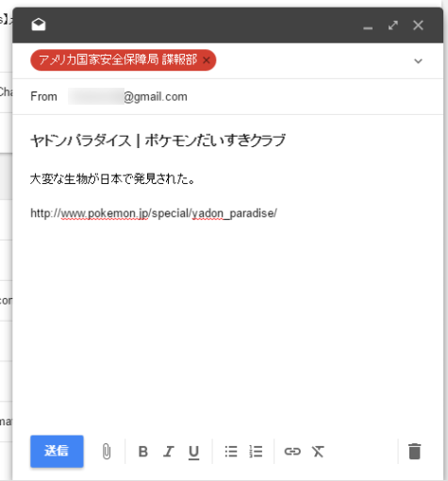Viewport: 448px width, 481px height.
Task: Click the body text 大変な生物が日本で発見された。
Action: tap(112, 179)
